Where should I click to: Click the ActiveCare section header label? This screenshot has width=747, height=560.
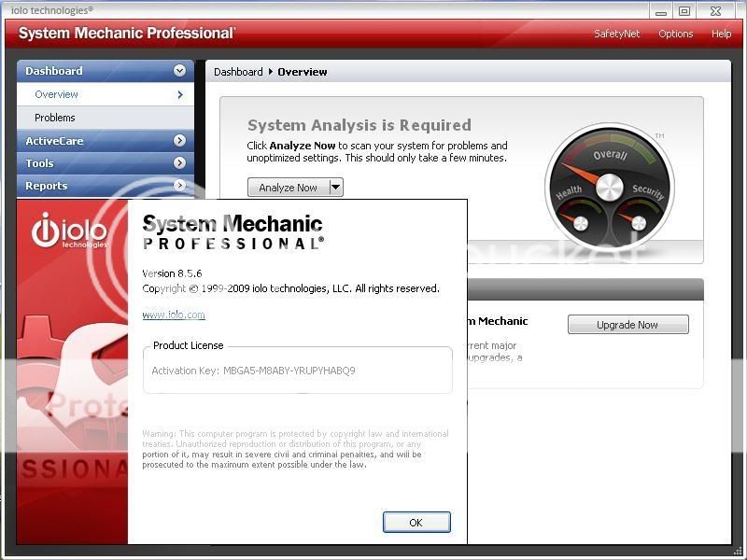tap(54, 141)
